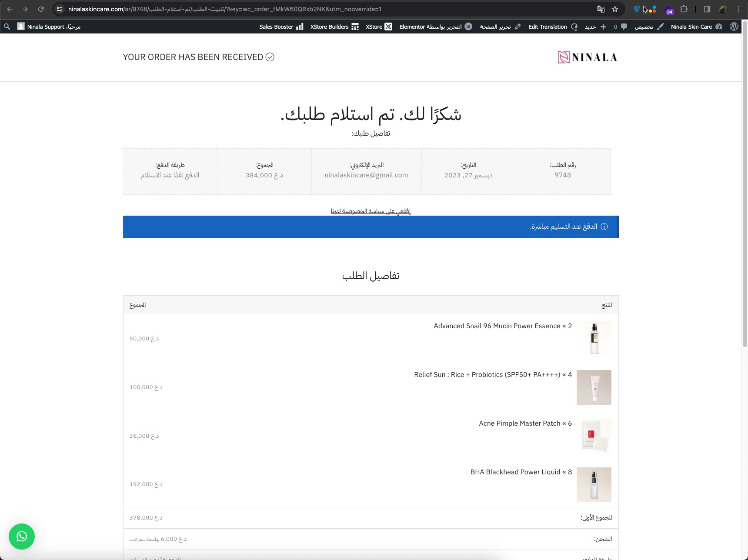
Task: Click the info icon in blue notice
Action: tap(604, 227)
